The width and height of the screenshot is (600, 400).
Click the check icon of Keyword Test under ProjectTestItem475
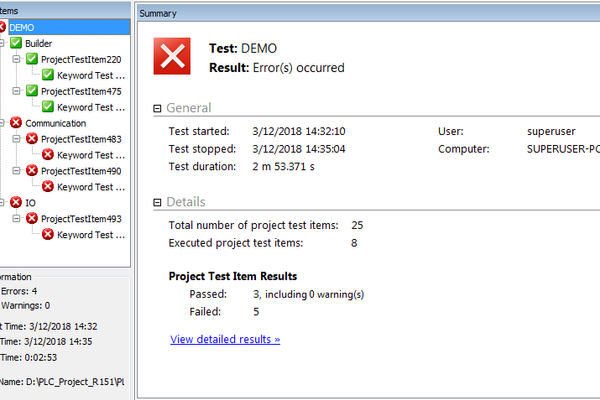tap(48, 106)
